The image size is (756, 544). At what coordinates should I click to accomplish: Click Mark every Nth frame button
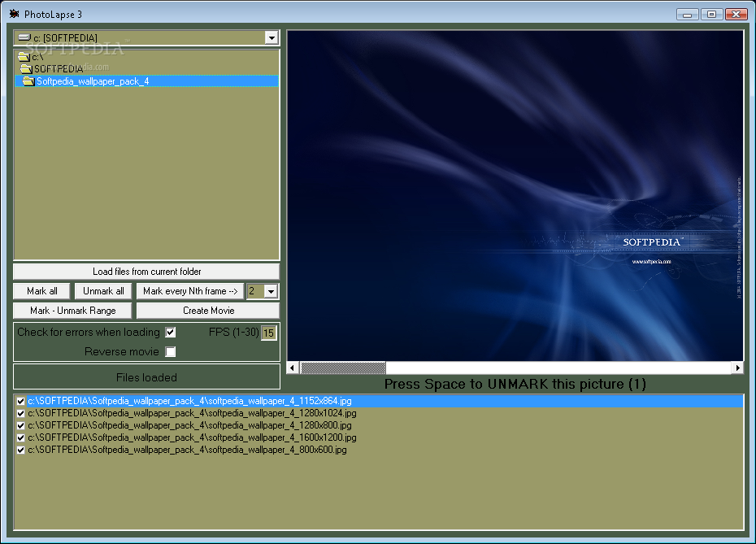(x=190, y=291)
